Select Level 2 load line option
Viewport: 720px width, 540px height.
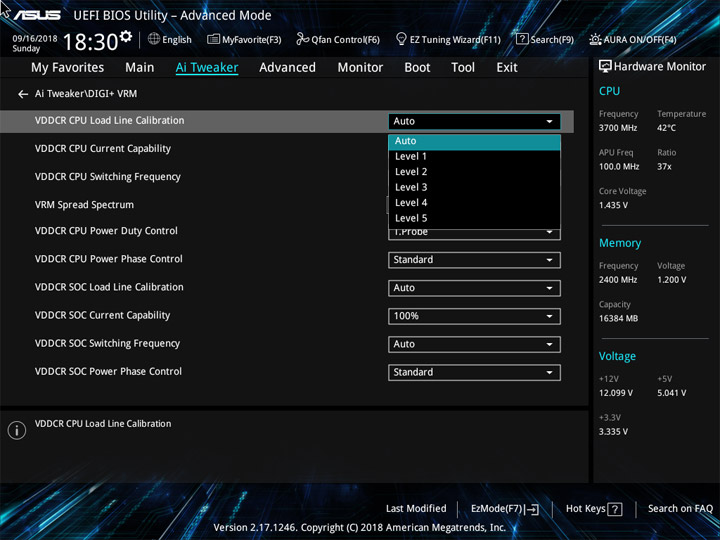[x=474, y=172]
